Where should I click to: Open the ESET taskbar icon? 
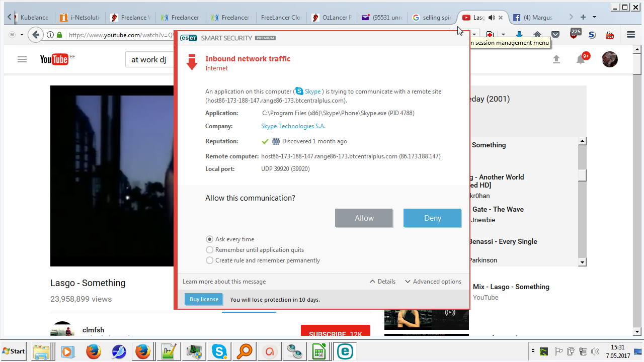[x=345, y=351]
